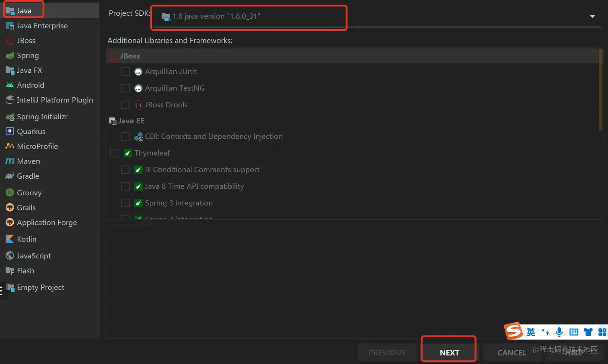Click the Thymeleaf green check icon

point(127,153)
